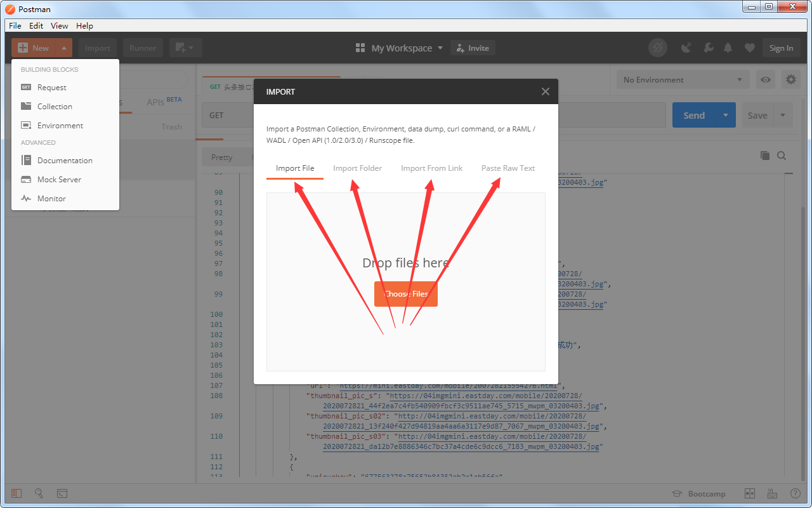The height and width of the screenshot is (508, 812).
Task: Click the Documentation icon in New menu
Action: (26, 161)
